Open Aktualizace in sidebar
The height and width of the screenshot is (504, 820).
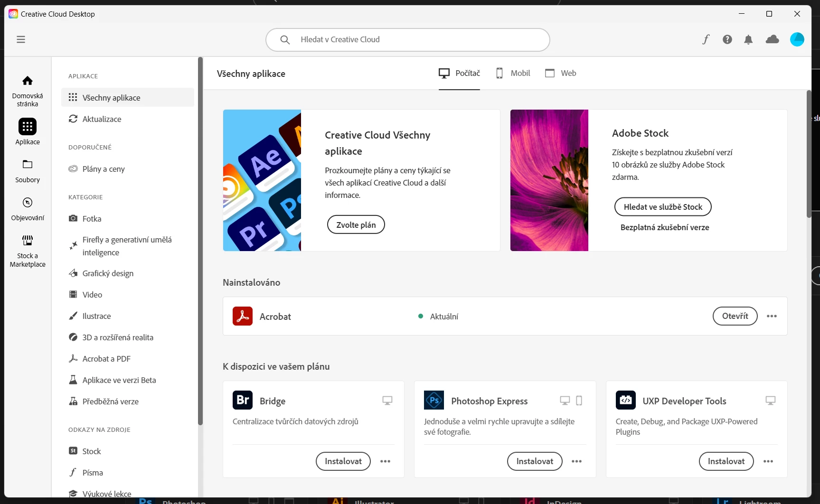pyautogui.click(x=128, y=119)
